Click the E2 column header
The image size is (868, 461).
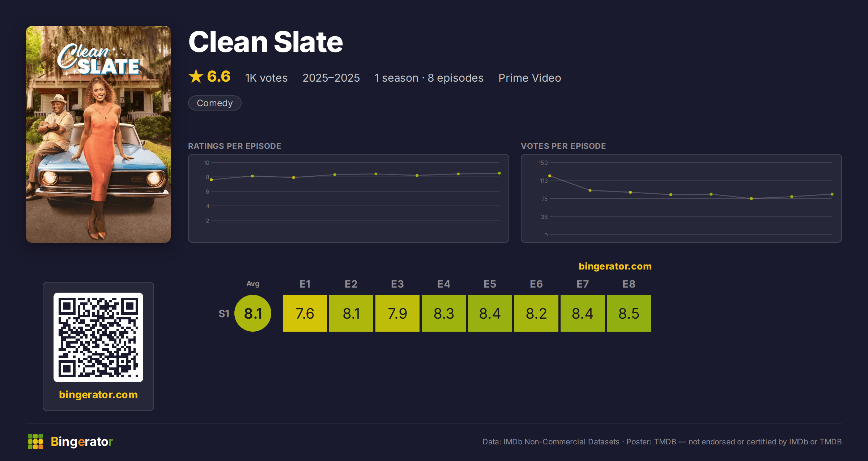[351, 284]
